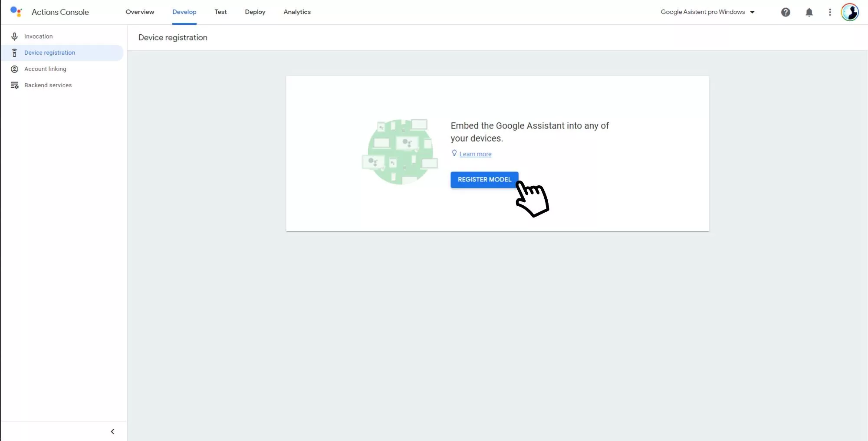This screenshot has width=868, height=441.
Task: Open the three-dot more options menu
Action: tap(830, 12)
